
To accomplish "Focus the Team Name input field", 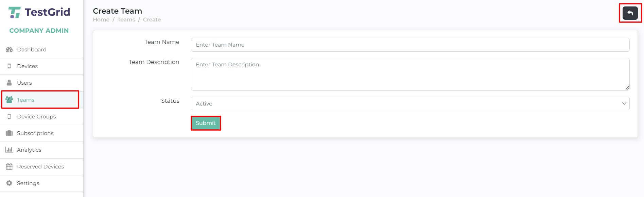I will click(410, 45).
